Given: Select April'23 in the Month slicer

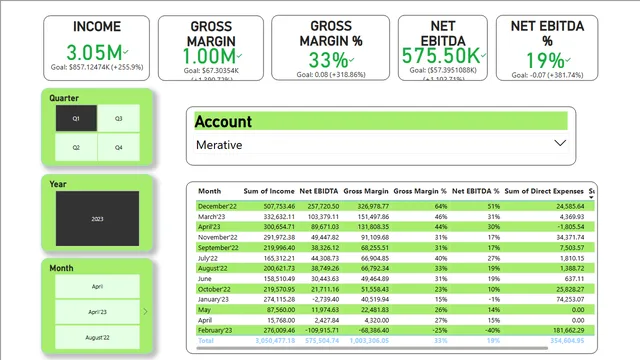Looking at the screenshot, I should 97,312.
